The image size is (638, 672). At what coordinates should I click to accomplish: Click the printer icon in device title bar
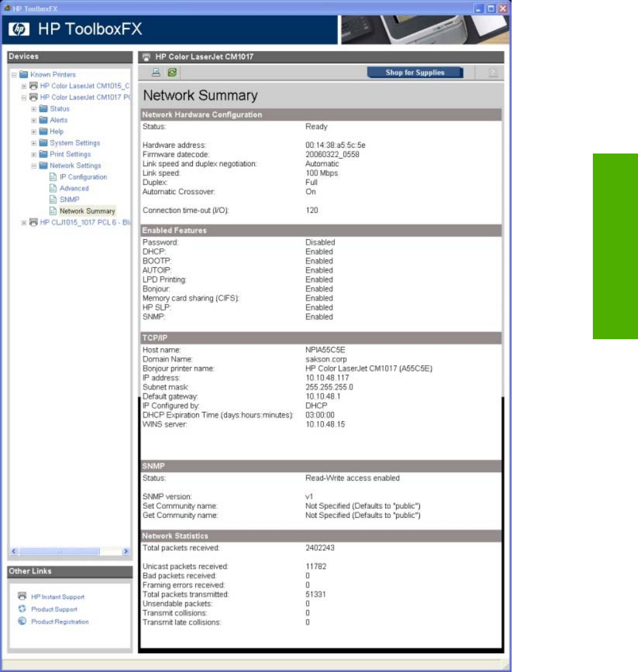click(x=146, y=57)
